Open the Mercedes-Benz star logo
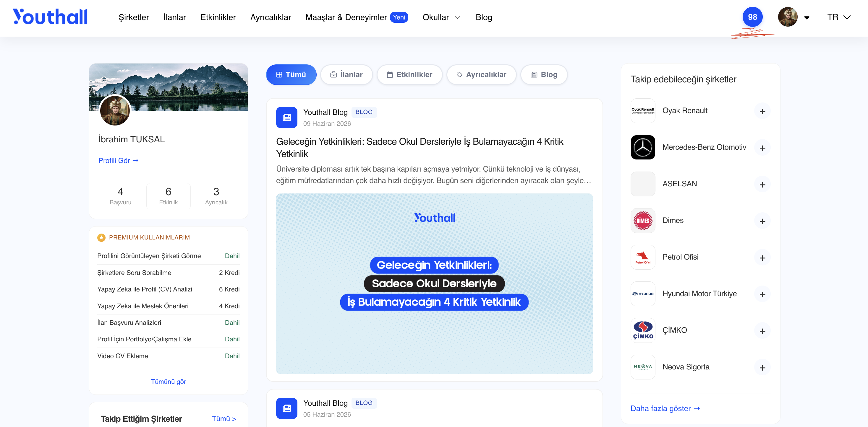This screenshot has width=868, height=427. tap(643, 147)
